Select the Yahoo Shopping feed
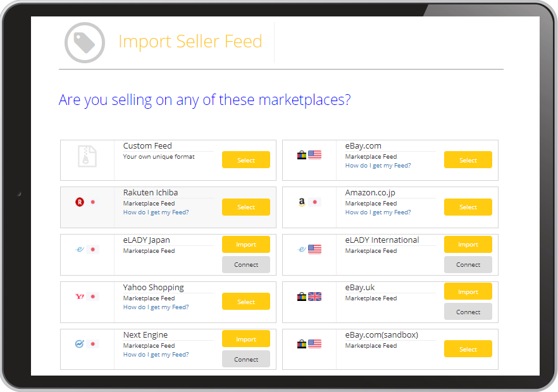This screenshot has height=392, width=558. pyautogui.click(x=246, y=302)
